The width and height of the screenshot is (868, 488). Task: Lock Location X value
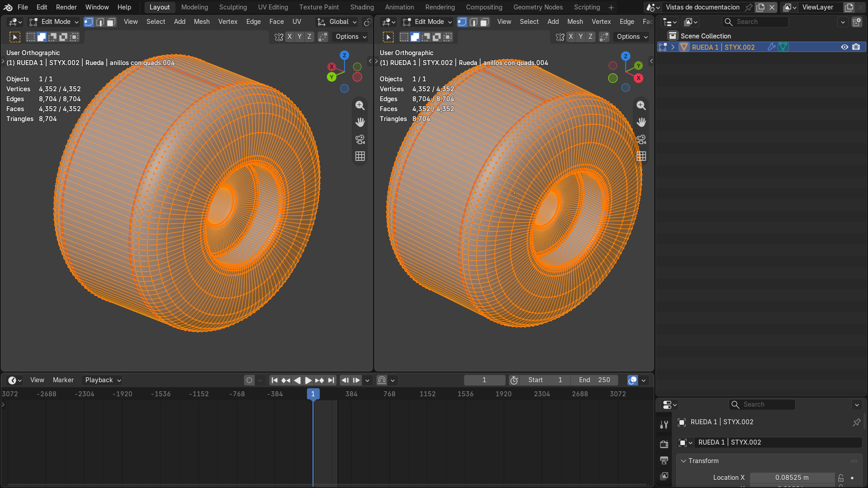841,478
